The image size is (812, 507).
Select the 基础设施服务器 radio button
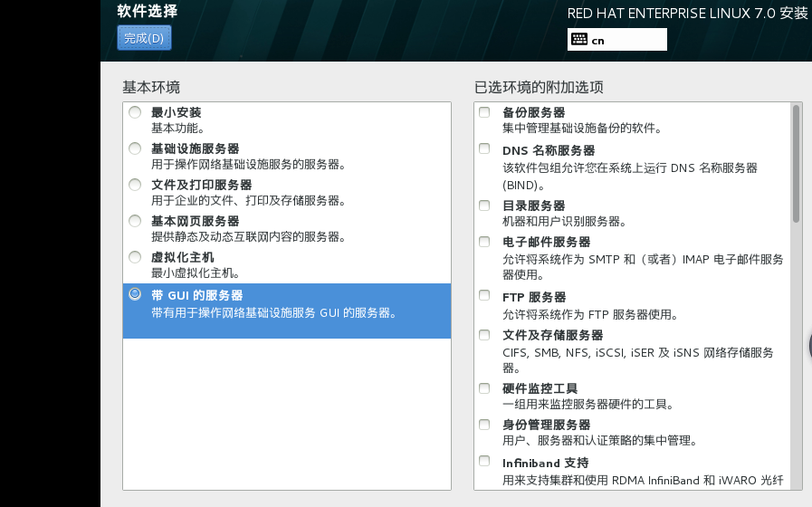[x=135, y=148]
